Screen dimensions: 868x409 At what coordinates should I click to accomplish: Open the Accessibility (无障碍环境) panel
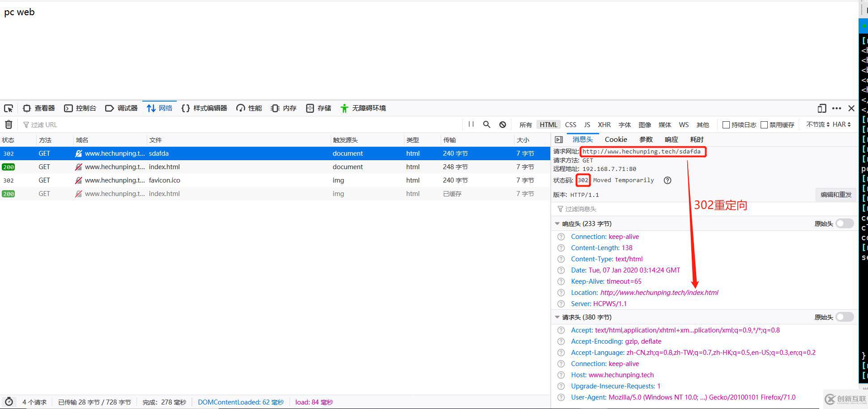363,108
